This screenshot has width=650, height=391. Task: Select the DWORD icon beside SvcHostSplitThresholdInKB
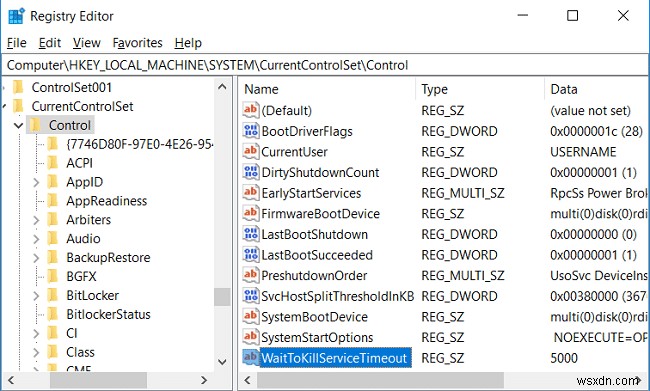pos(251,295)
